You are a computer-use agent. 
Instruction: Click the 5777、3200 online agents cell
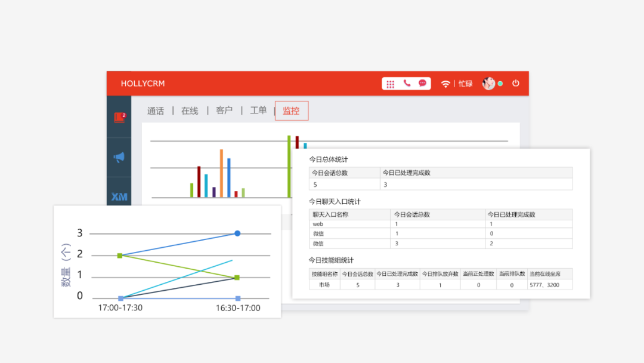pos(550,284)
